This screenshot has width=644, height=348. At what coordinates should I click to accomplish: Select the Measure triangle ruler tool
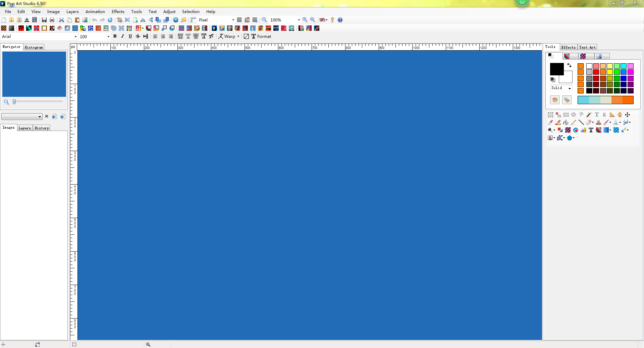point(612,115)
